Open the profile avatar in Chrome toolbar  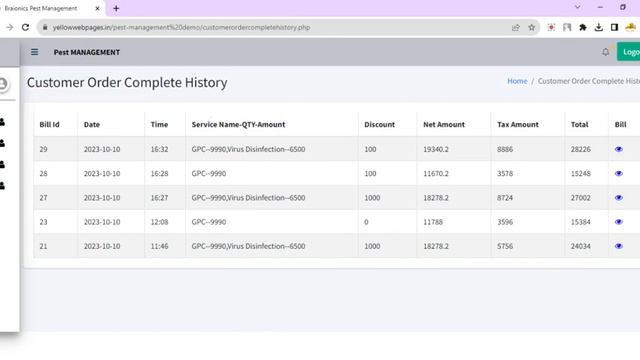click(631, 27)
